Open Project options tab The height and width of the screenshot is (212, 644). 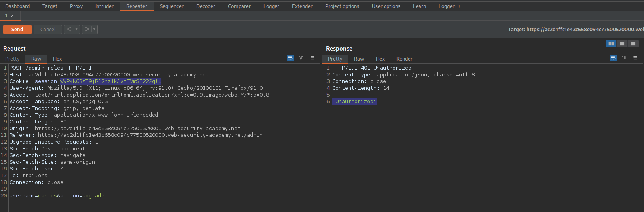[342, 6]
